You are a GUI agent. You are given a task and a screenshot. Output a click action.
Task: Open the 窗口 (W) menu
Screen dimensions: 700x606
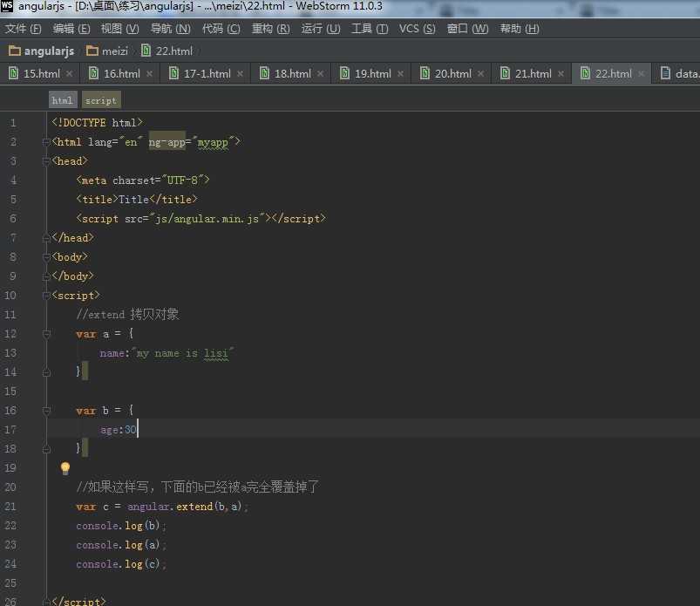click(467, 29)
